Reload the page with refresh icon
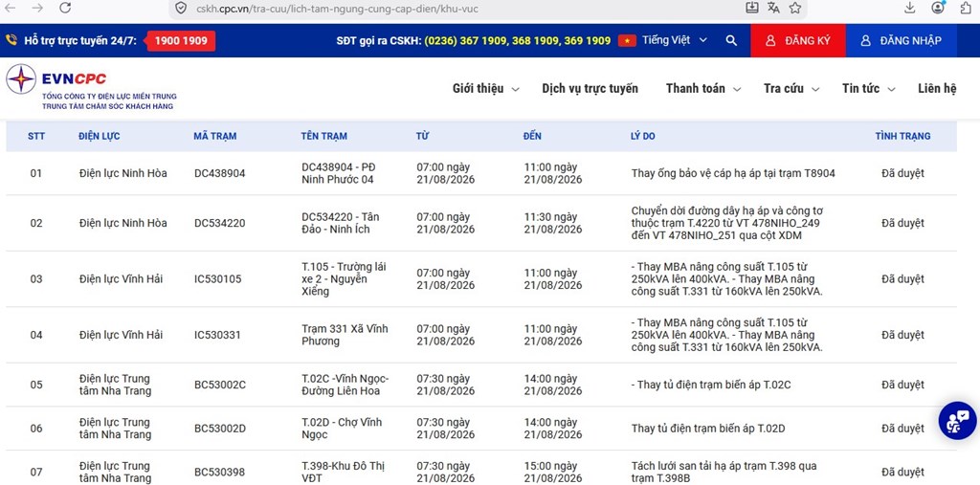 65,8
